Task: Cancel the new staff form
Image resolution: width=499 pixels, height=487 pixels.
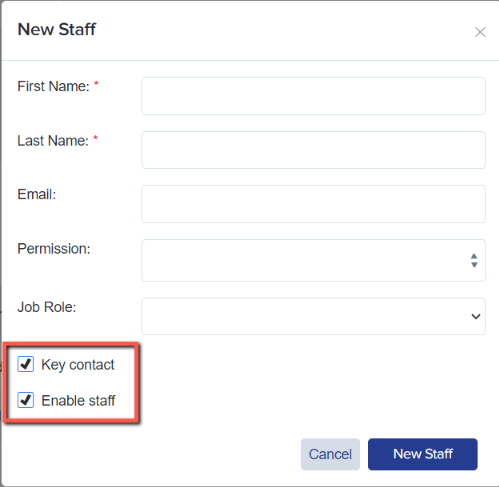Action: click(x=330, y=454)
